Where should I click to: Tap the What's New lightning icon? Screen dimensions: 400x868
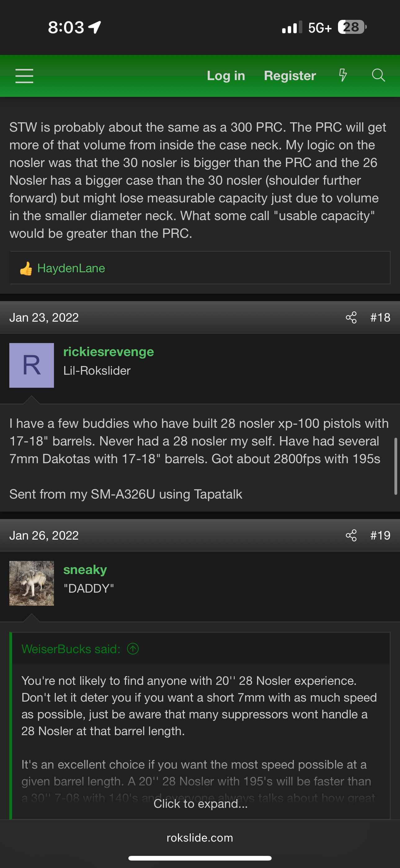[343, 75]
